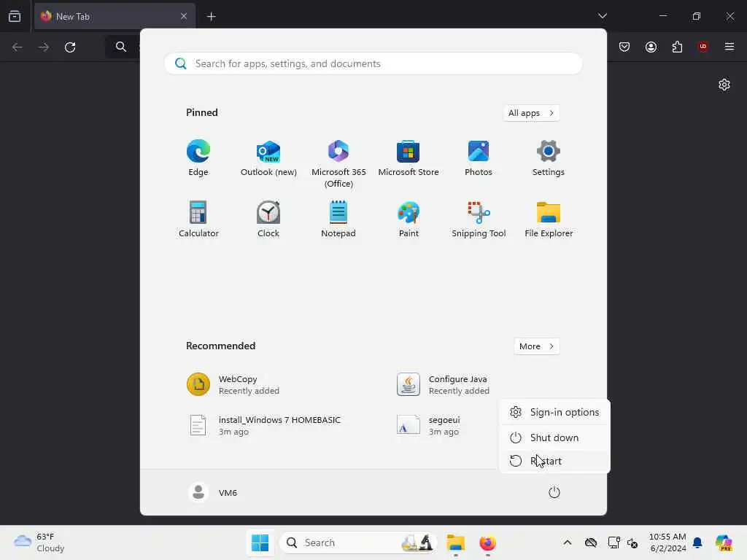Open Firefox View button in tab bar
This screenshot has height=560, width=747.
click(x=15, y=16)
